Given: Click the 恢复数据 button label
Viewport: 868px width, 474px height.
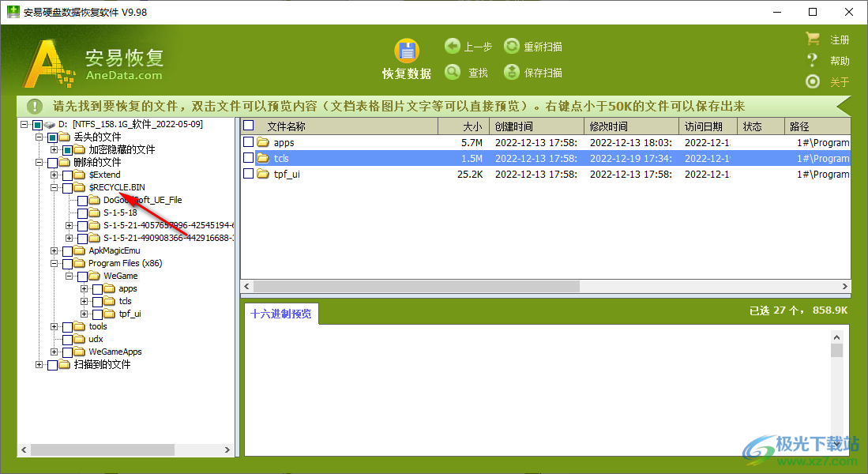Looking at the screenshot, I should coord(407,73).
